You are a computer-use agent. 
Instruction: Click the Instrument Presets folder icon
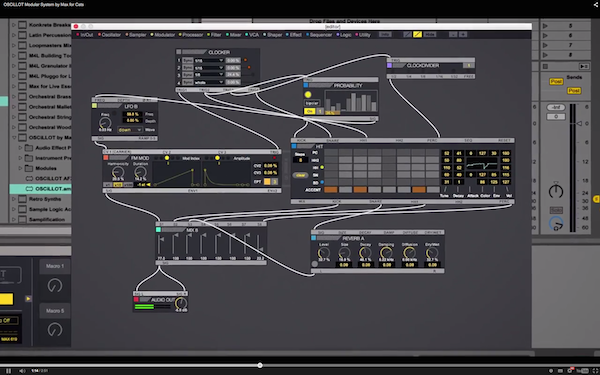pyautogui.click(x=29, y=158)
